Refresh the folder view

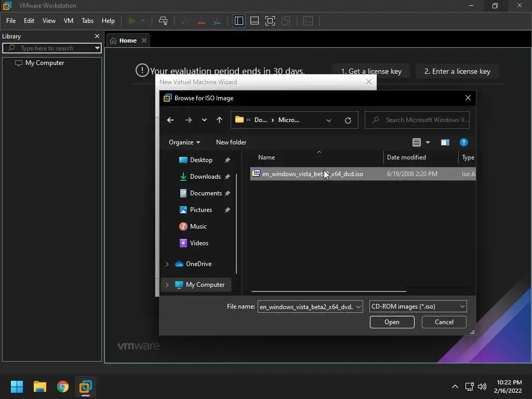348,121
